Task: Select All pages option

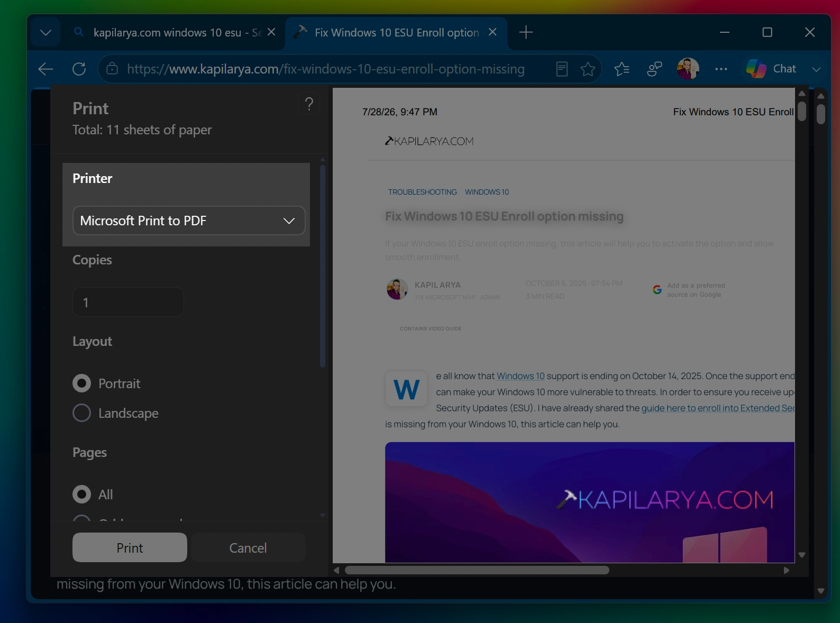Action: (81, 494)
